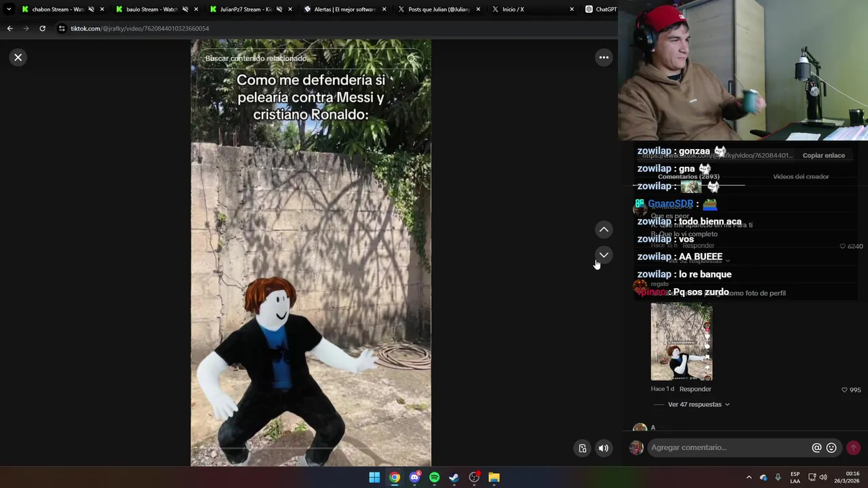868x488 pixels.
Task: Unmute the 'chabon Stream' tab audio icon
Action: (91, 9)
